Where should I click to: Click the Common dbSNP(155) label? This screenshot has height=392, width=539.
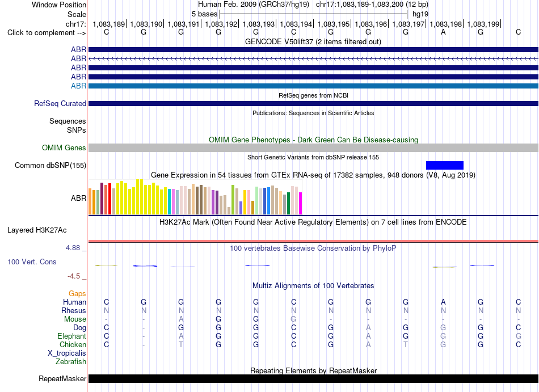[x=50, y=165]
